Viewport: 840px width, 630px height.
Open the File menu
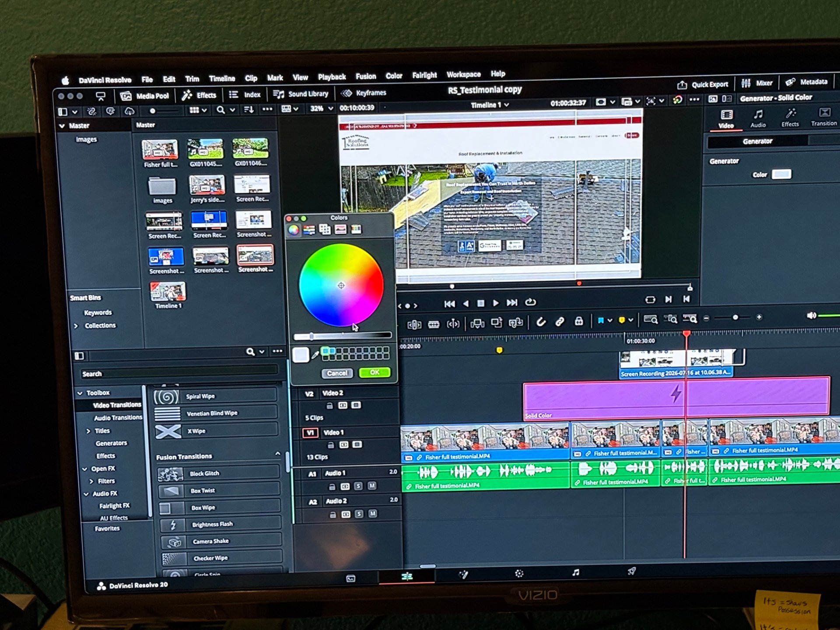147,80
